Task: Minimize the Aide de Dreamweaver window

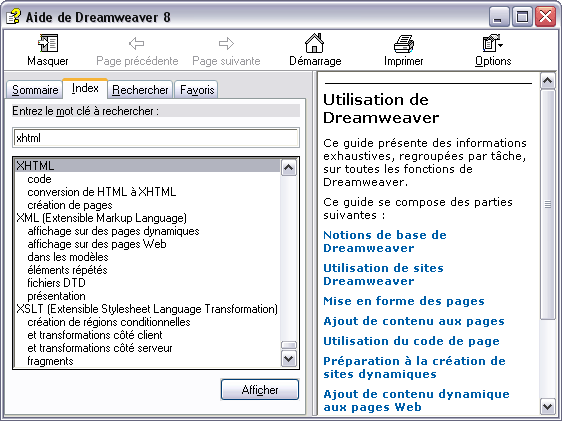Action: [499, 16]
